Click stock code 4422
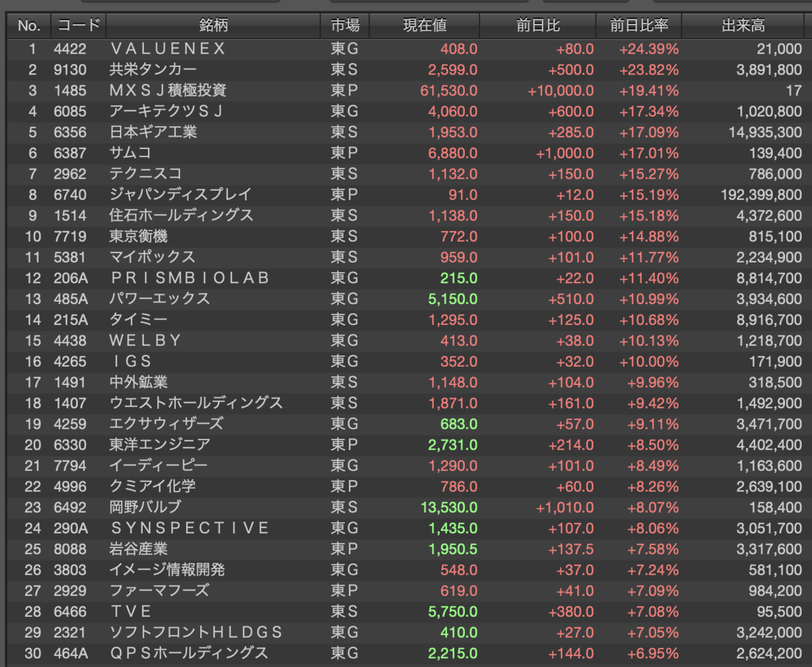 [x=70, y=49]
